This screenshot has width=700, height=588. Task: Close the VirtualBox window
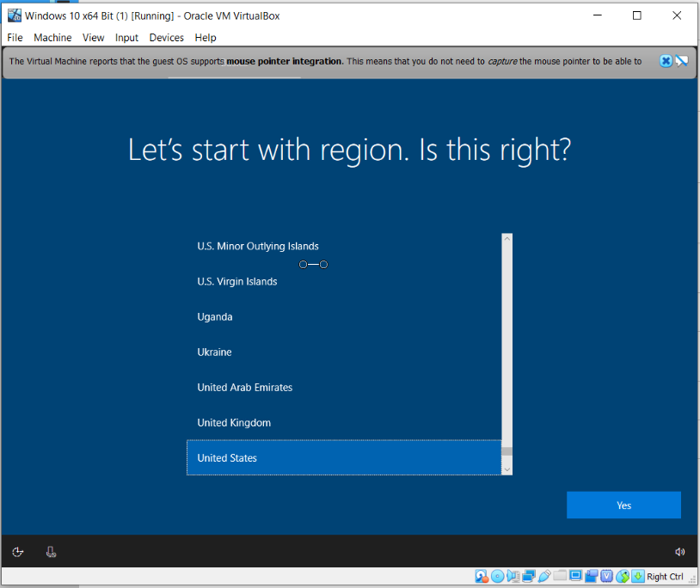[677, 15]
